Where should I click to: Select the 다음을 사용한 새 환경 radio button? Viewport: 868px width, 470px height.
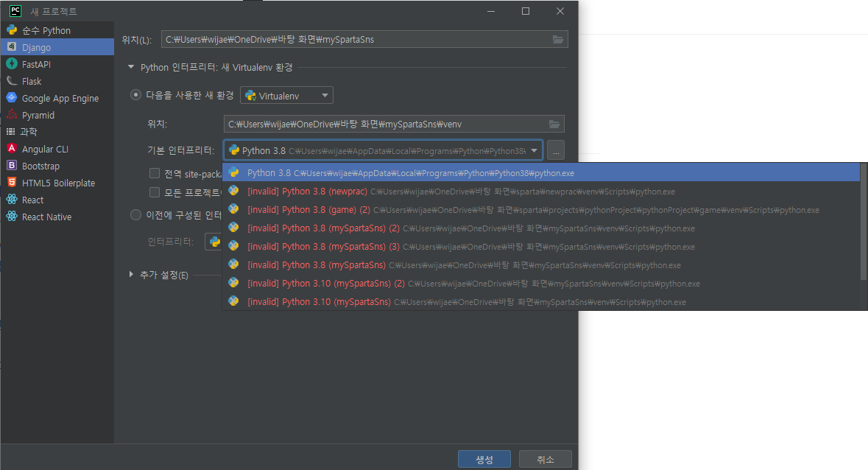(135, 95)
